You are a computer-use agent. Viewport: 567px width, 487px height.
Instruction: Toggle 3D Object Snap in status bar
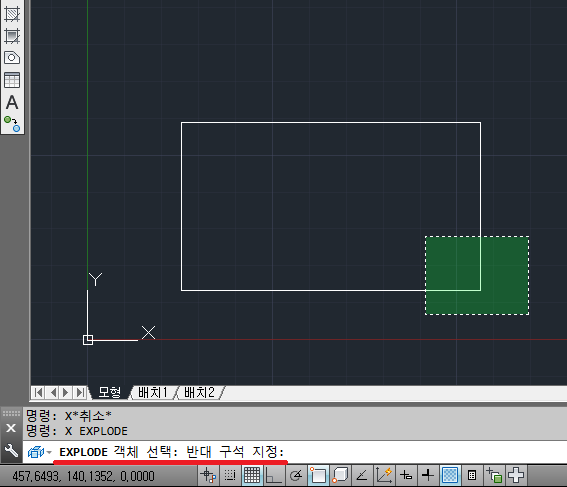[340, 475]
